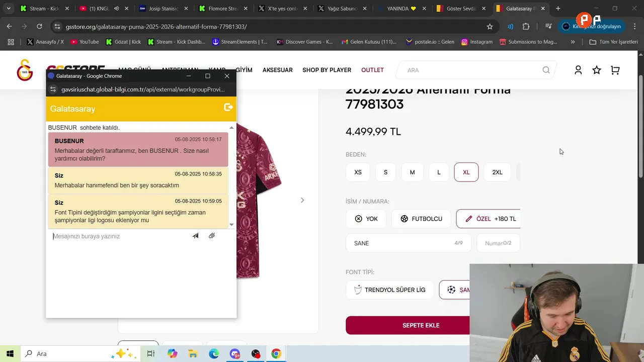This screenshot has height=362, width=644.
Task: Click the Windows taskbar search box
Action: click(80, 354)
